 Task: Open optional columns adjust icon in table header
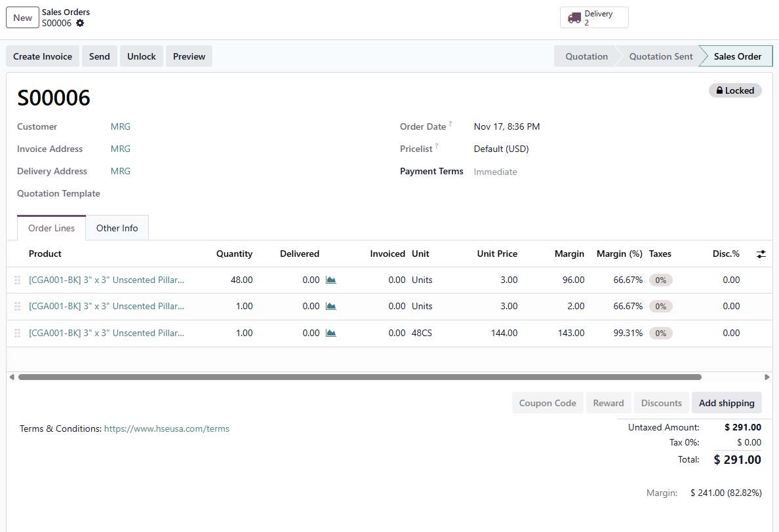tap(761, 254)
